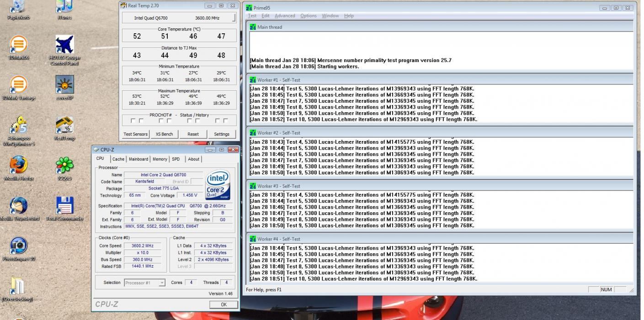Switch to the Cache tab in CPU-Z
This screenshot has height=320, width=644.
[x=118, y=159]
